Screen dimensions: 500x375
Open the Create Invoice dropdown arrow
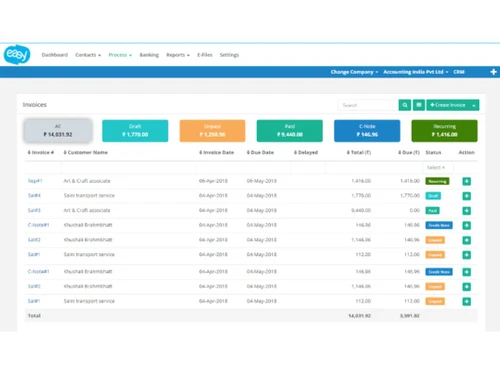click(474, 105)
